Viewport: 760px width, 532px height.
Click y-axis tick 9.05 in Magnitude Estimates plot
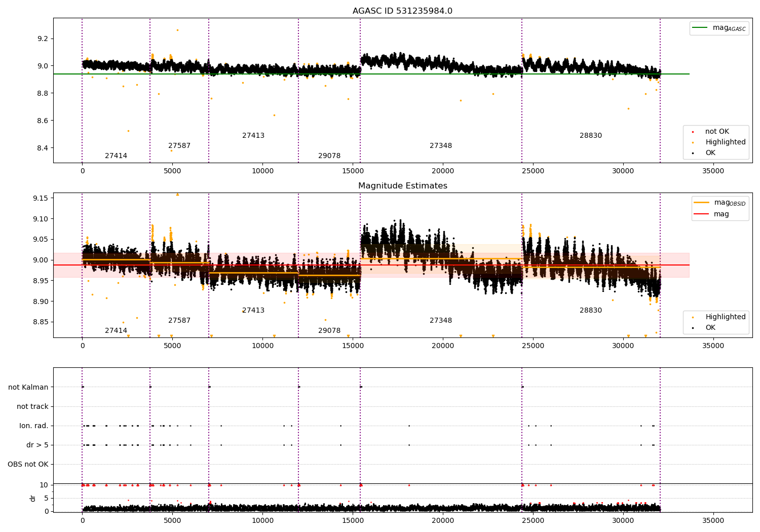[x=41, y=240]
